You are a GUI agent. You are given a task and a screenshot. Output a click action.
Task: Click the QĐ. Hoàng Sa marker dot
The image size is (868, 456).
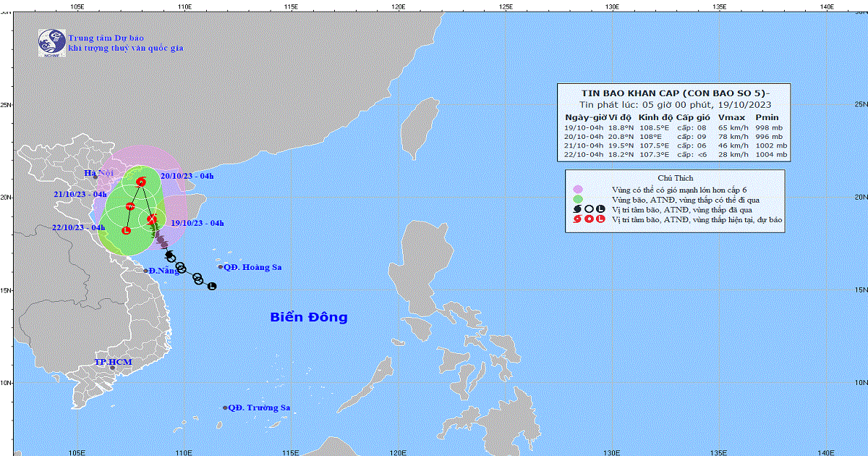point(221,267)
